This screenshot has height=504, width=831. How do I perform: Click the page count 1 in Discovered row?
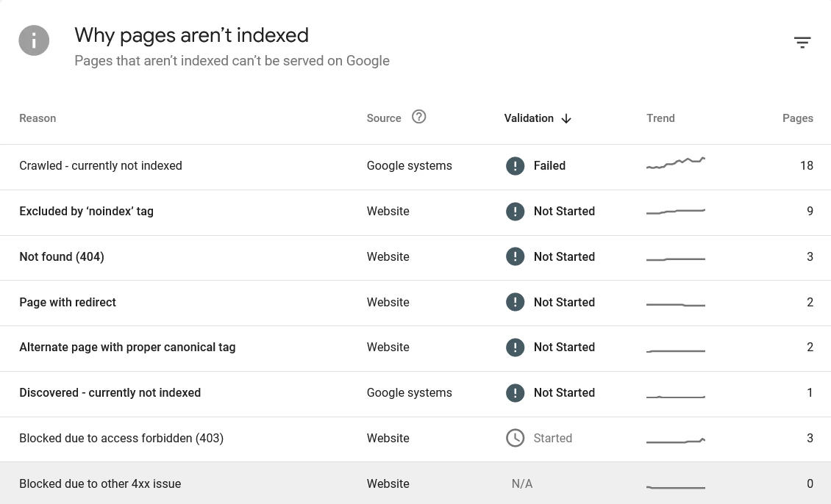pyautogui.click(x=810, y=393)
